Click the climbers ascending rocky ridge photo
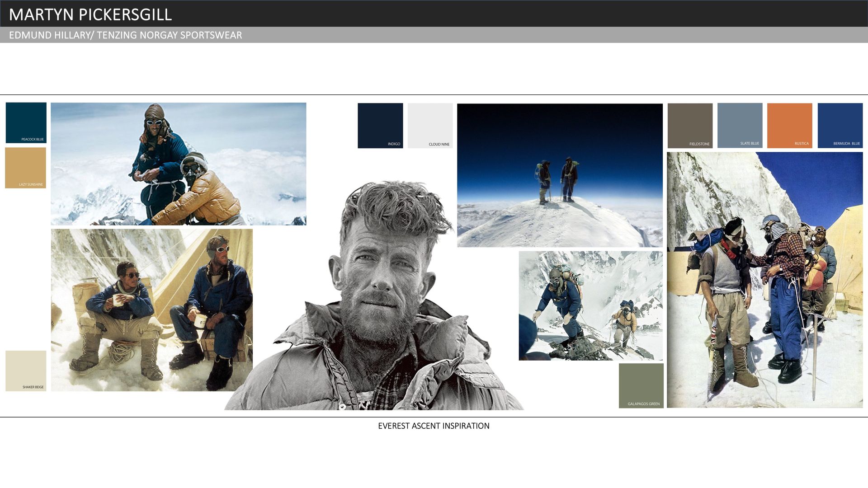 coord(590,305)
